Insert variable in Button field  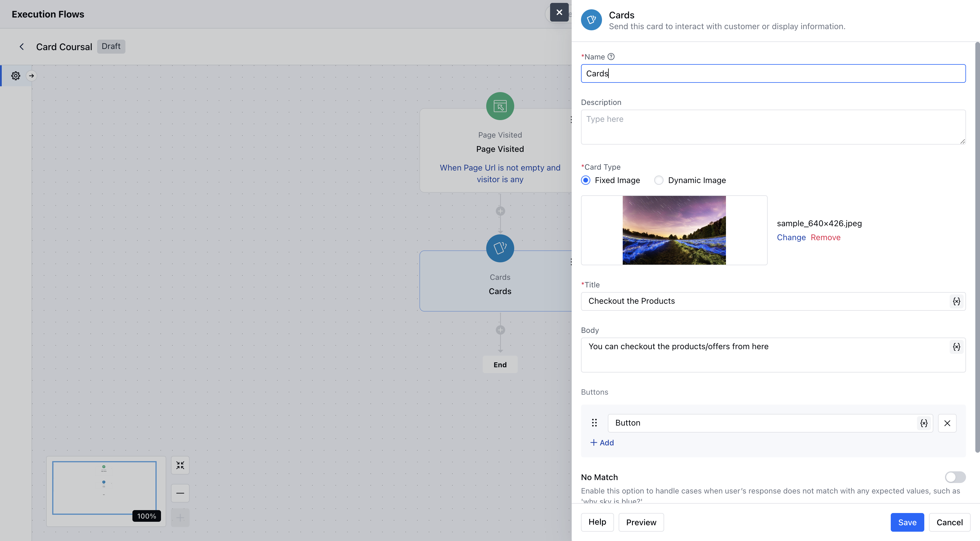tap(924, 423)
